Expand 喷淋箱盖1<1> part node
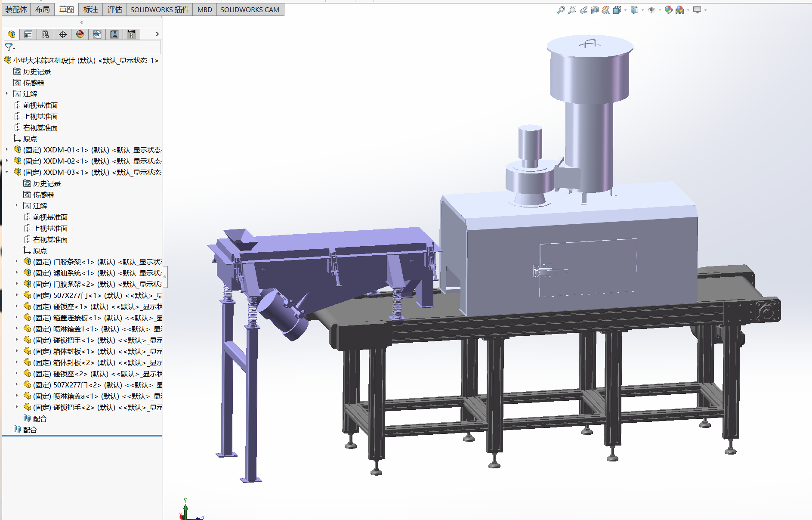This screenshot has width=812, height=520. click(17, 328)
